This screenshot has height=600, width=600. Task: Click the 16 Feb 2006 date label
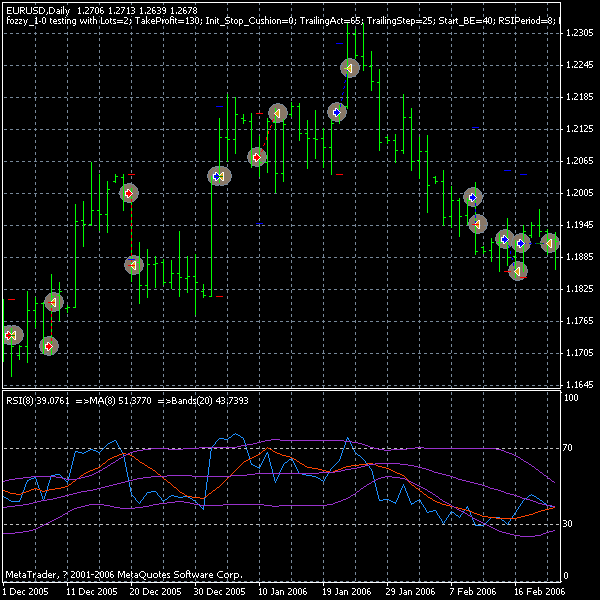pyautogui.click(x=539, y=592)
